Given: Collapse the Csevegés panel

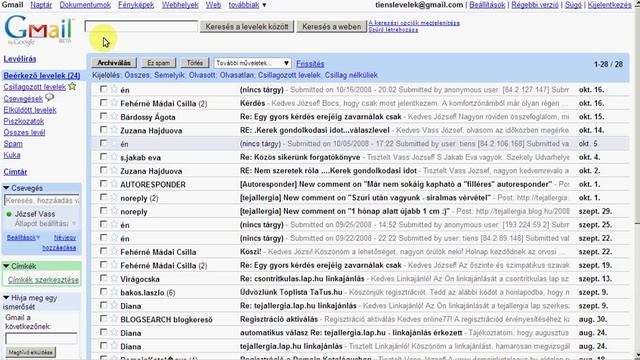Looking at the screenshot, I should (6, 188).
